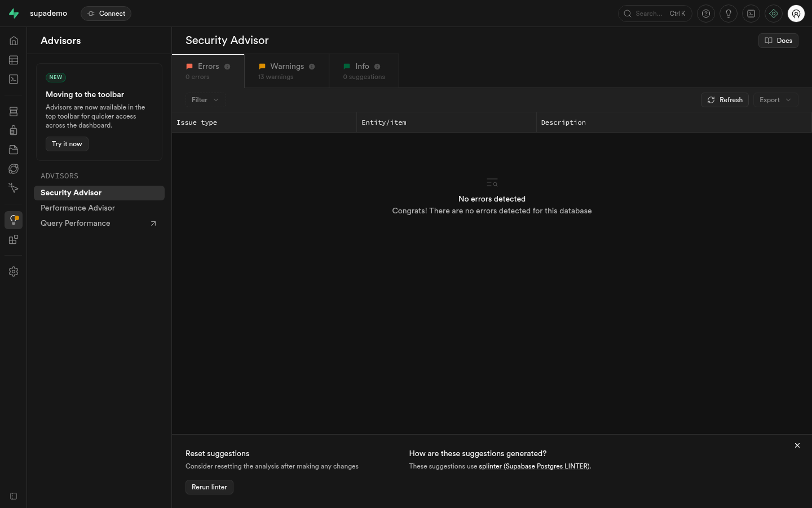Select the Advisors lightbulb sidebar icon
Screen dimensions: 812x508
tap(14, 220)
